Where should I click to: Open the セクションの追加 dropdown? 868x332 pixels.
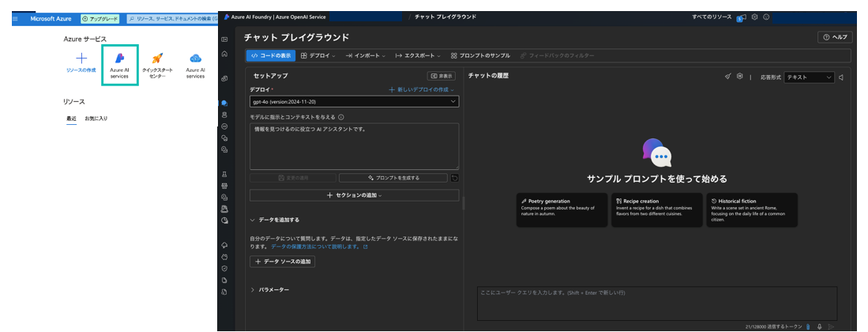(x=355, y=195)
